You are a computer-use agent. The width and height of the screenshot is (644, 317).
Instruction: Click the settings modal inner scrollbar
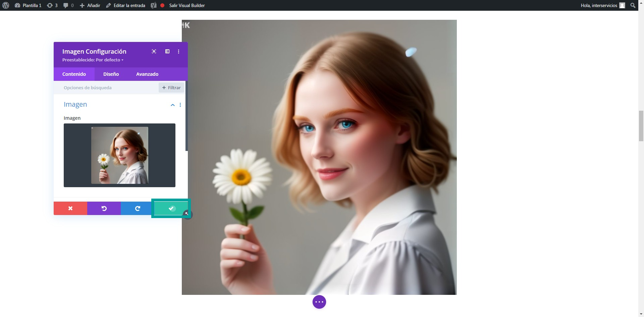coord(186,116)
